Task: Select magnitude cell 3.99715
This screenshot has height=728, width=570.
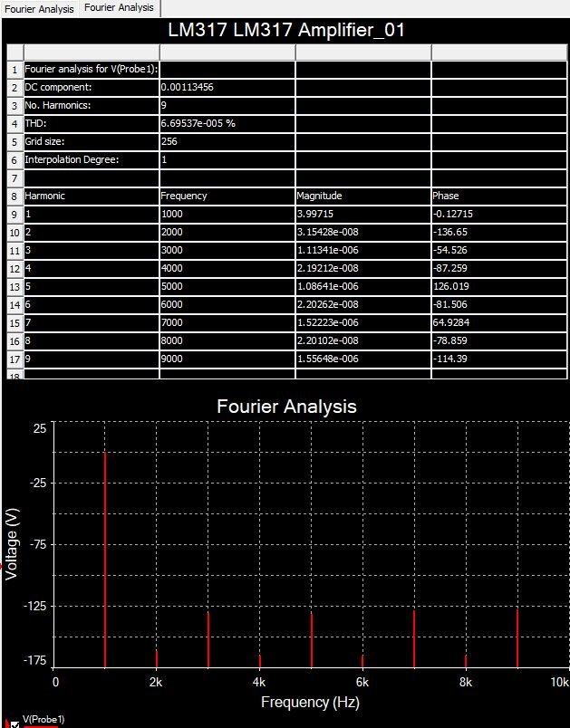Action: [x=362, y=214]
